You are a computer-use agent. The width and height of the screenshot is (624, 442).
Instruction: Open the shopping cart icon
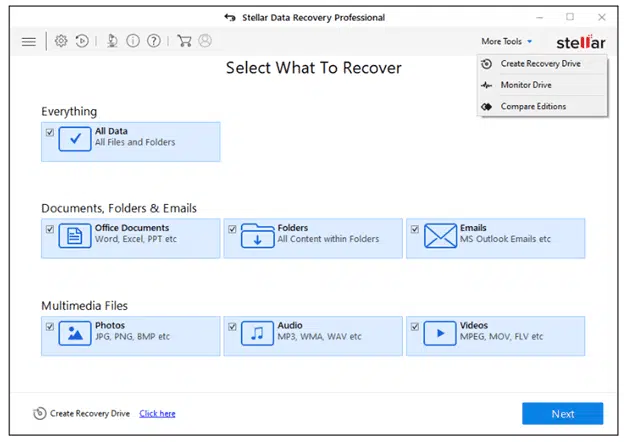click(x=184, y=41)
